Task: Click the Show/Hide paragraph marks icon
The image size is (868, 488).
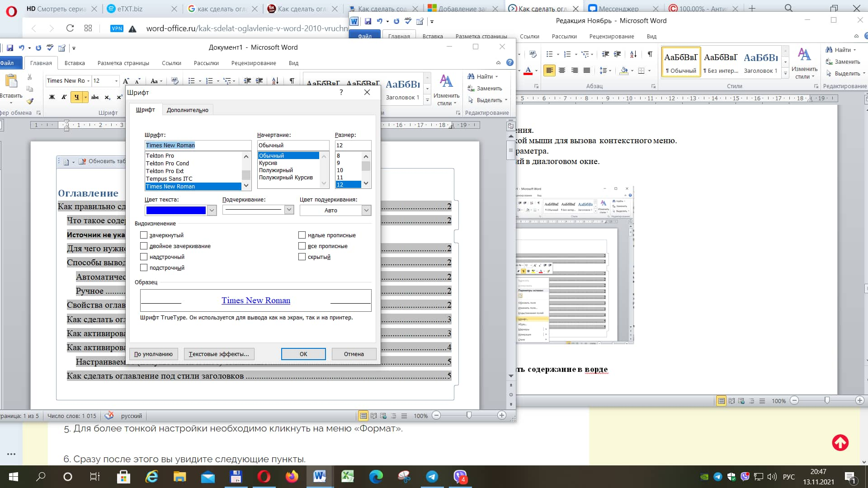Action: pos(291,80)
